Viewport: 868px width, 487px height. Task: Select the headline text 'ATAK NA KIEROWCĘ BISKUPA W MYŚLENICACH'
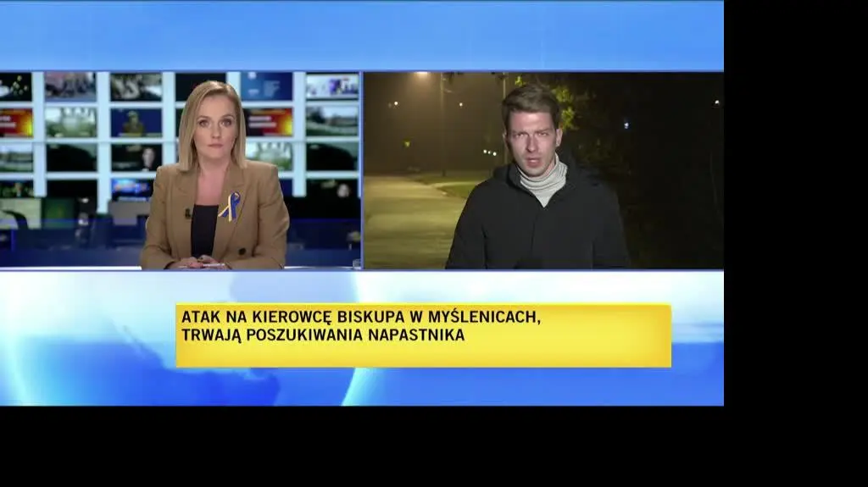pos(359,317)
